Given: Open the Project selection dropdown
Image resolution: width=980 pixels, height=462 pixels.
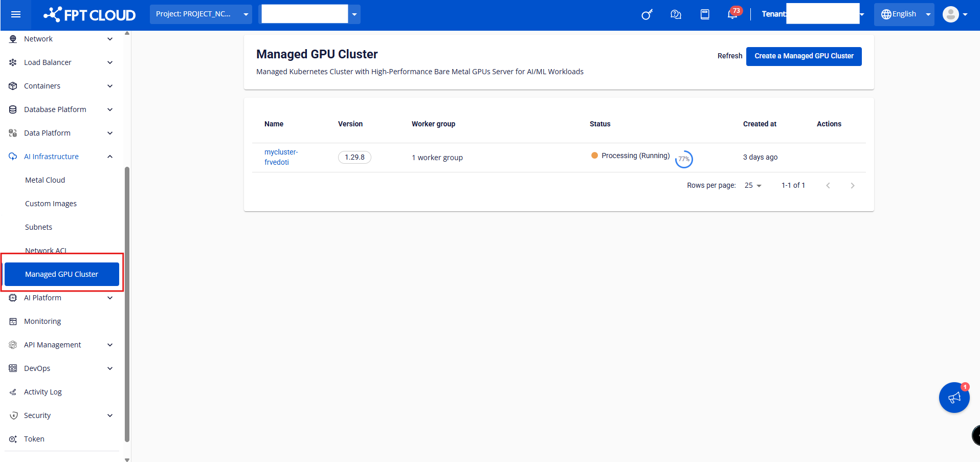Looking at the screenshot, I should [201, 14].
